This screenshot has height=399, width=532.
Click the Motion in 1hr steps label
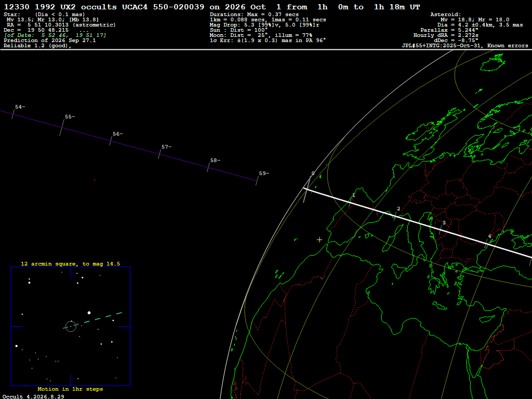(x=70, y=389)
